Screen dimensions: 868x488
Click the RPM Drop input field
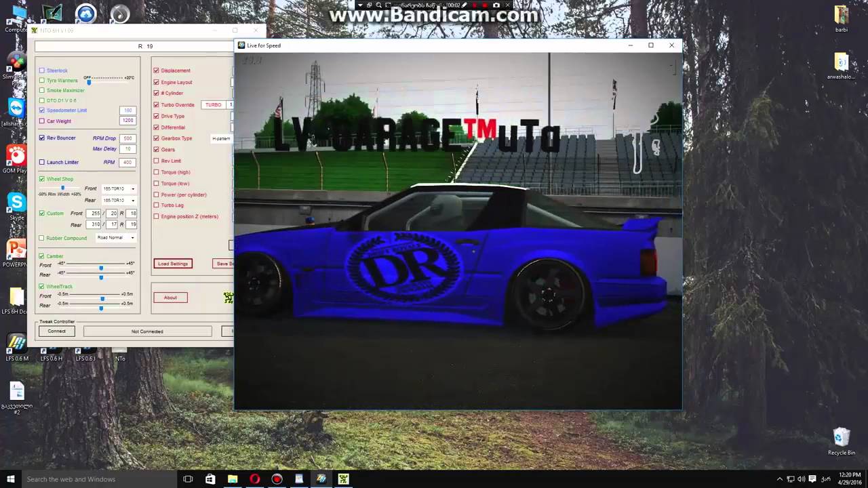(x=127, y=138)
